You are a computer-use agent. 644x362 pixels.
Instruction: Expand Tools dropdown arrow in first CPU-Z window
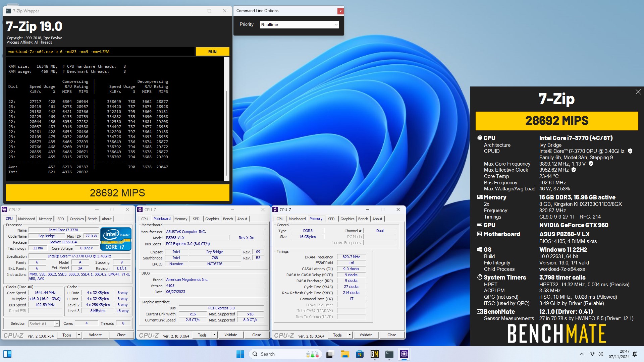pyautogui.click(x=79, y=335)
